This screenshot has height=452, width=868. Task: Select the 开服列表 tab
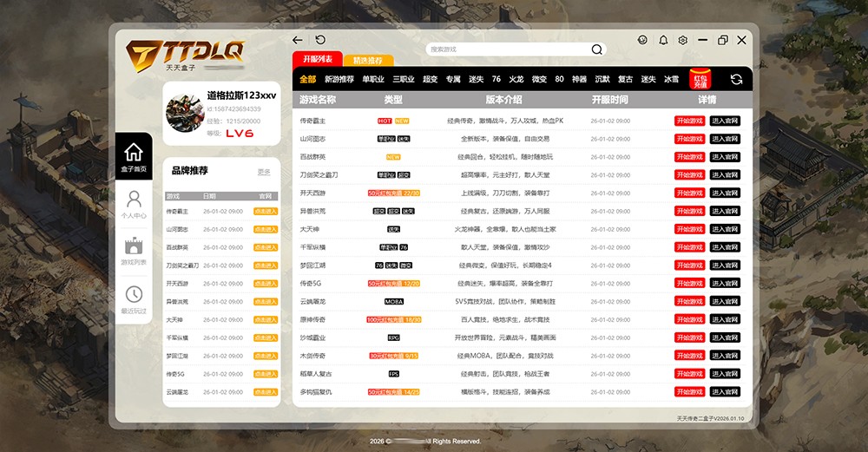(317, 59)
